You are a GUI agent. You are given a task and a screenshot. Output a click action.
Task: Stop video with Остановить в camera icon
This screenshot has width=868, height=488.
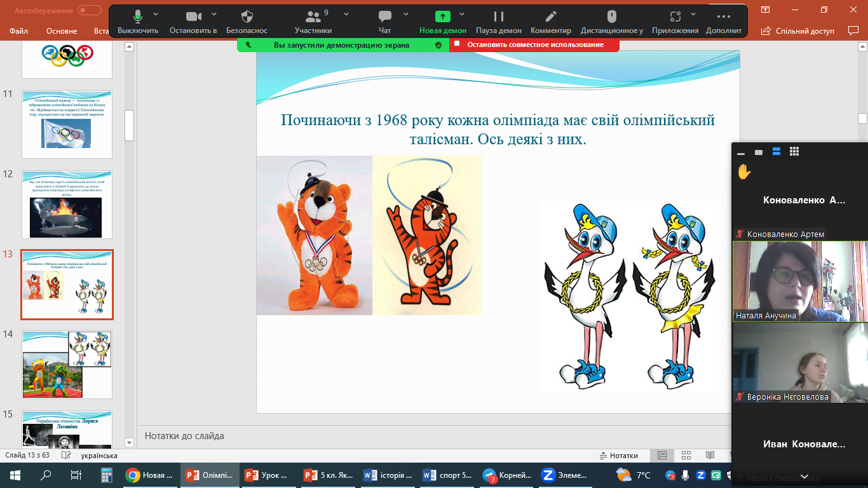(x=193, y=22)
